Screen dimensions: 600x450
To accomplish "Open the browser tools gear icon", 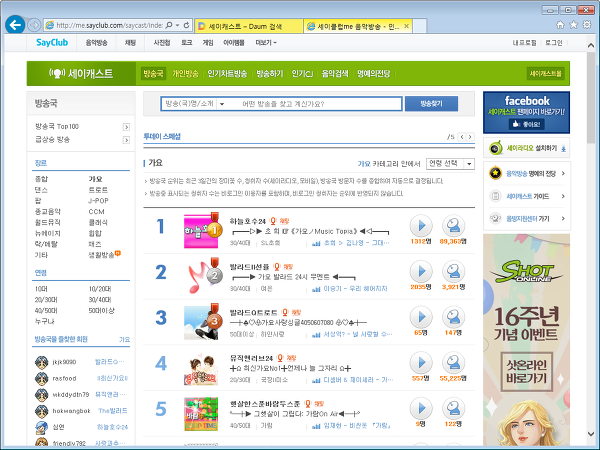I will [586, 25].
